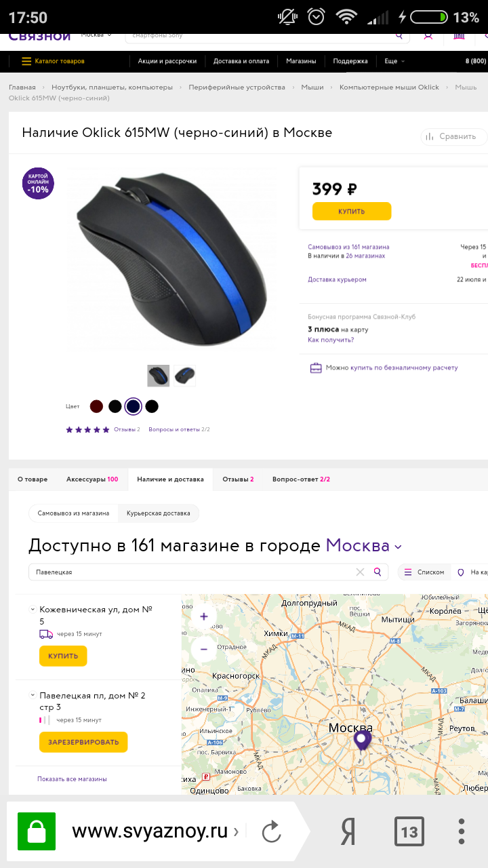Click the yellow Купить button near price

click(352, 211)
